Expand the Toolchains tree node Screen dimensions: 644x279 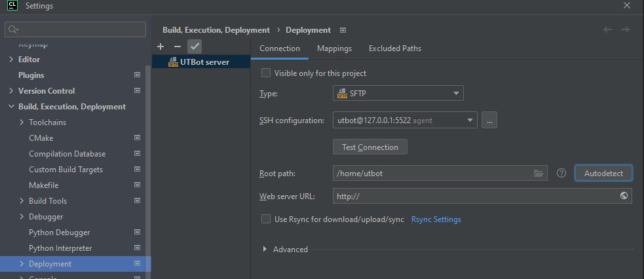(22, 122)
